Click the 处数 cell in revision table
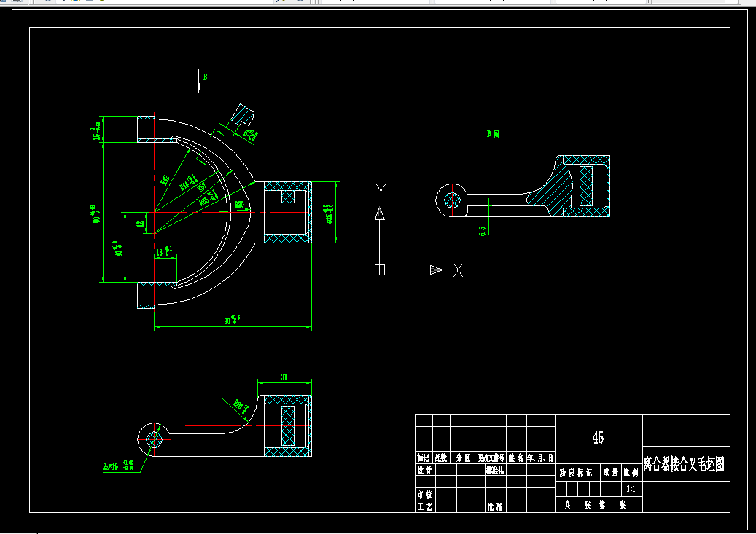The image size is (756, 534). pyautogui.click(x=440, y=458)
